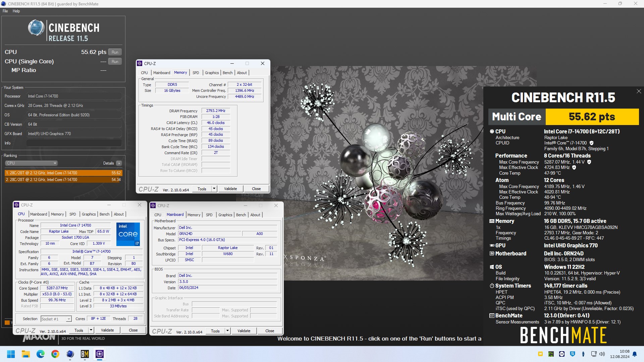Click the CPU-Z Memory window title icon
The image size is (644, 362).
140,63
